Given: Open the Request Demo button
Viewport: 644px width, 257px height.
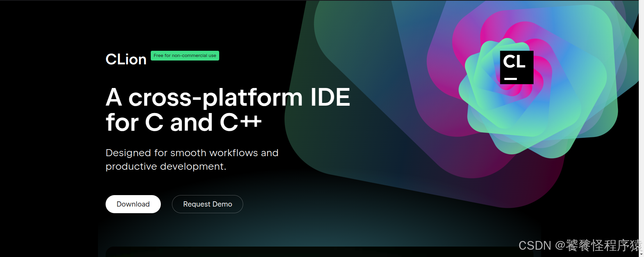Looking at the screenshot, I should (207, 204).
